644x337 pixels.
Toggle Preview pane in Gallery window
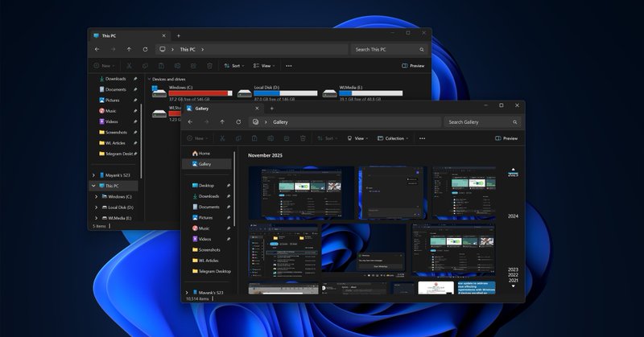[x=506, y=138]
